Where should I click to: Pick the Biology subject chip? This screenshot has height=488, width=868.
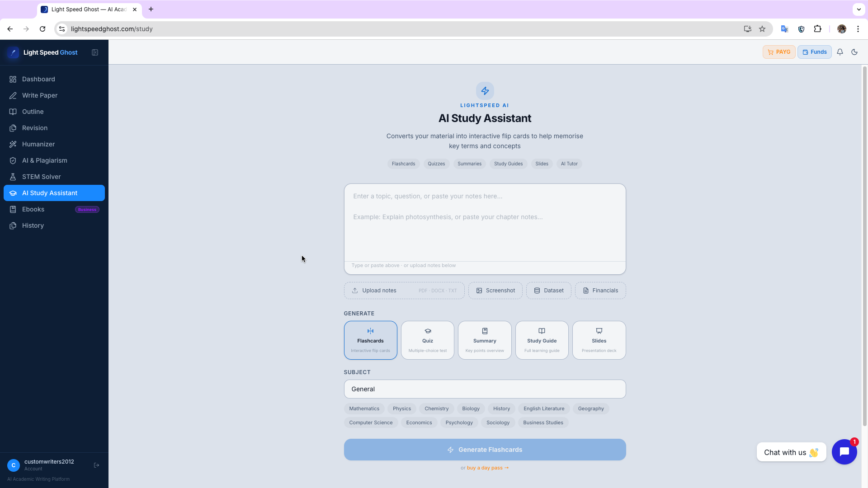click(471, 408)
